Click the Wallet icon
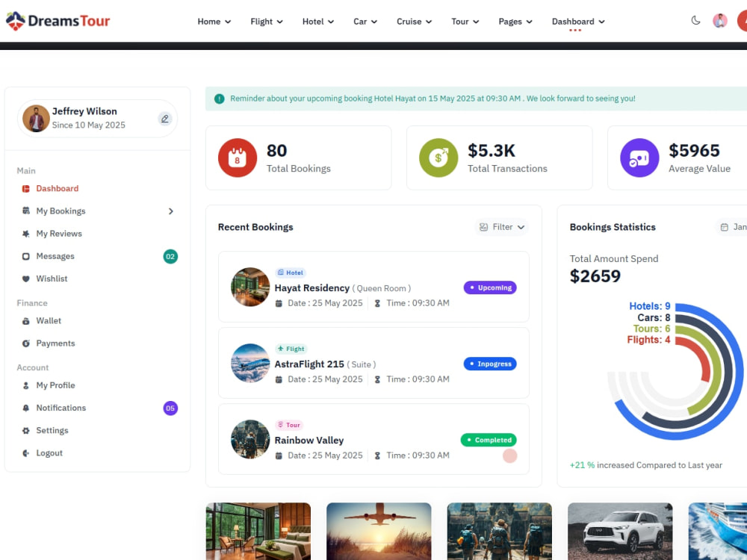 (x=25, y=321)
